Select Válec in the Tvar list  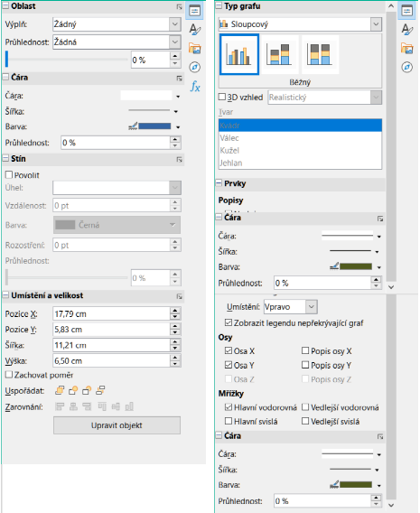(300, 138)
